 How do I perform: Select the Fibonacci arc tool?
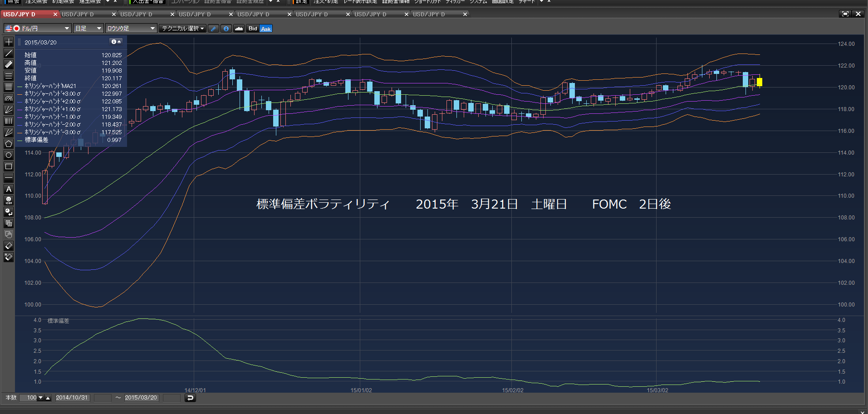9,98
